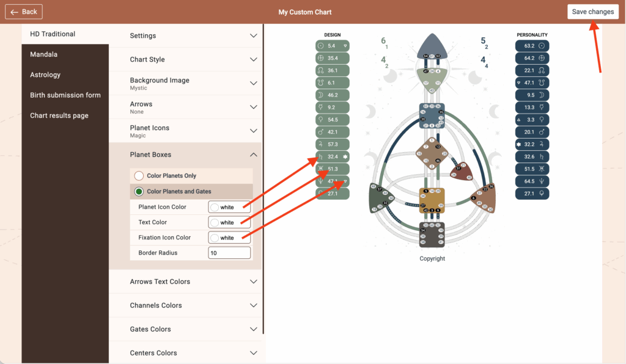Select the Color Planets and Gates radio option
The width and height of the screenshot is (626, 364).
coord(139,192)
